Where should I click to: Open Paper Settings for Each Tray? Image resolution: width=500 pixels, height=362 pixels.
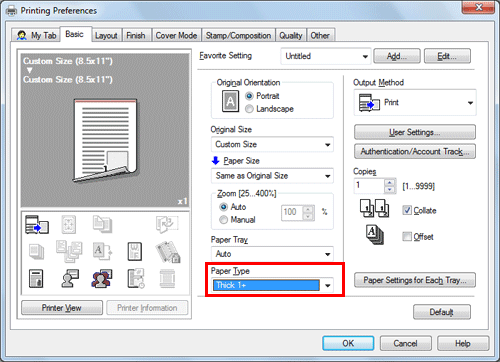[x=415, y=280]
